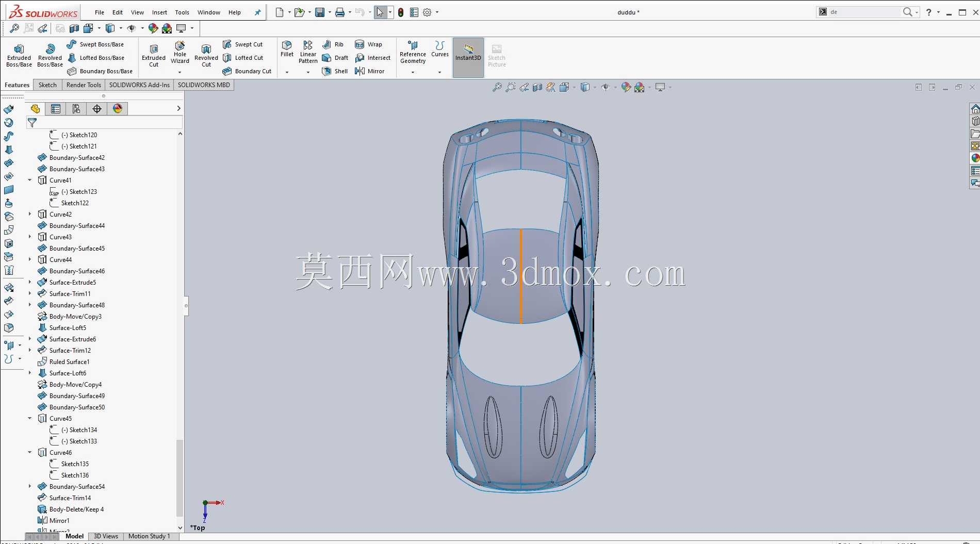Click the Rebuild traffic light icon
The height and width of the screenshot is (544, 980).
click(x=401, y=12)
